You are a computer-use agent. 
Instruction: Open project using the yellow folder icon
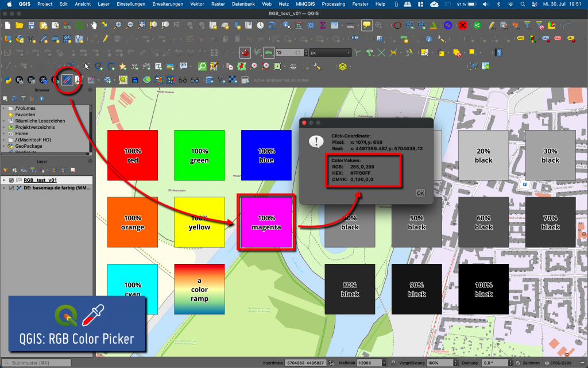pos(20,25)
